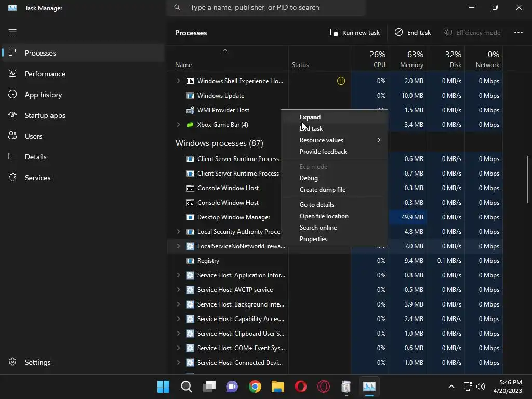This screenshot has width=532, height=399.
Task: Open the hamburger navigation menu
Action: tap(12, 32)
